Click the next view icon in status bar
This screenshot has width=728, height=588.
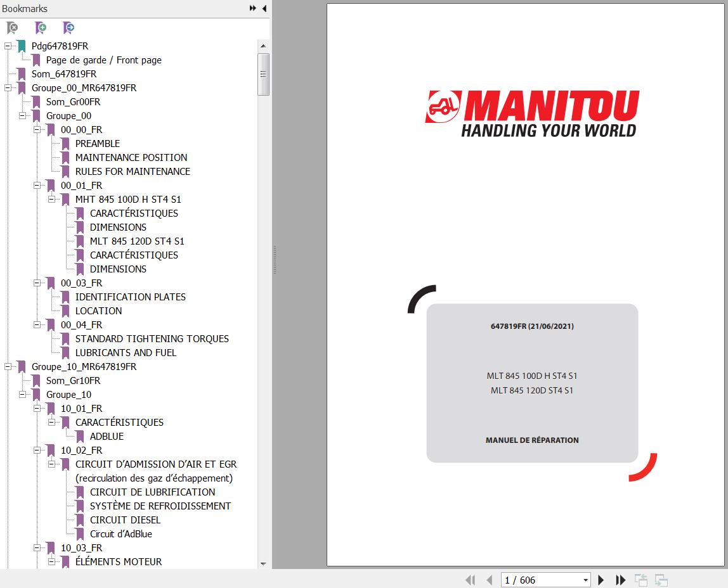pos(661,580)
